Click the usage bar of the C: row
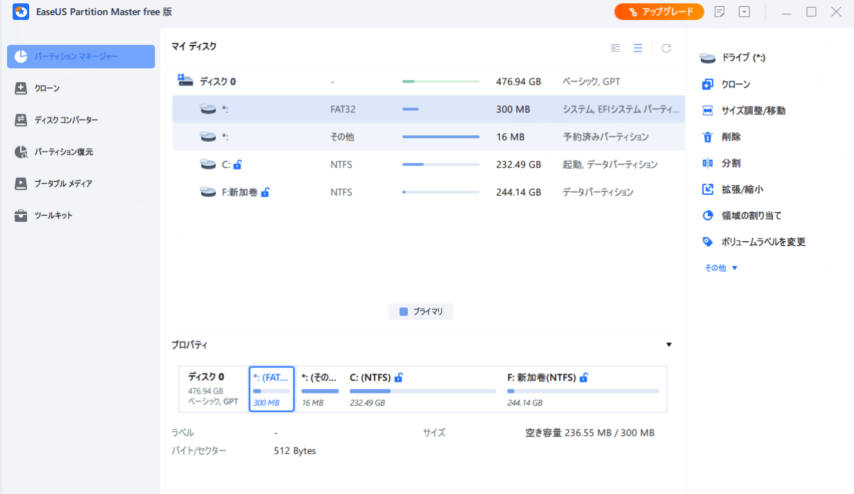Screen dimensions: 854x494 click(441, 164)
